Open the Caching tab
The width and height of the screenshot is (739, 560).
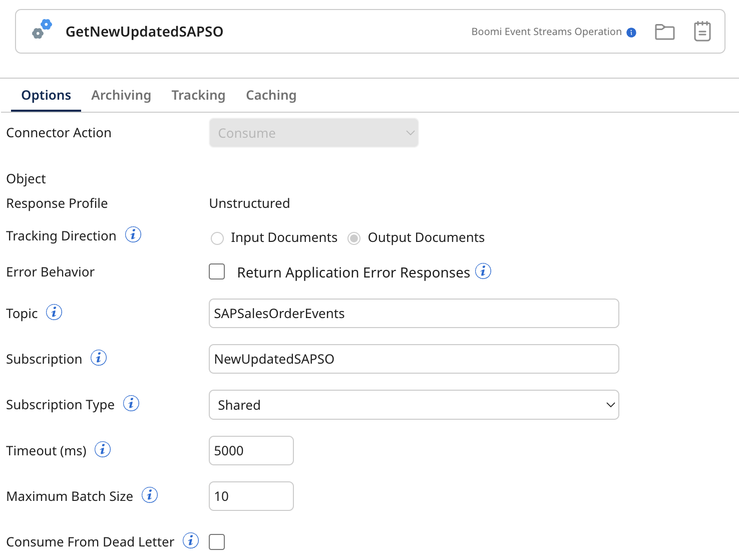(x=271, y=95)
